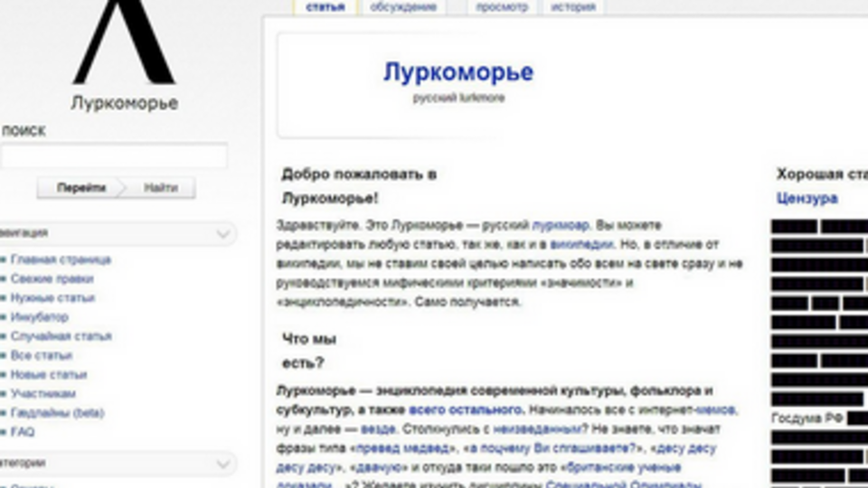Open the превед медвед link

[x=402, y=448]
